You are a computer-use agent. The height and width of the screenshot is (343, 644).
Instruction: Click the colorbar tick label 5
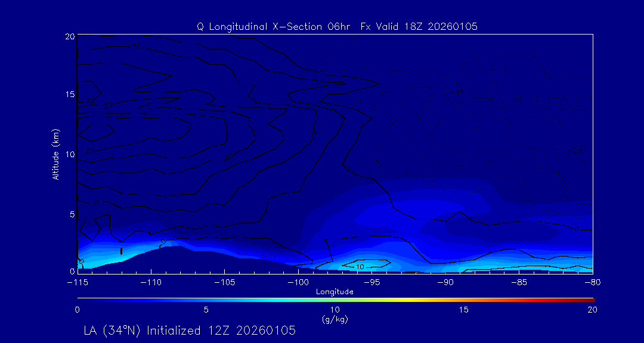206,310
